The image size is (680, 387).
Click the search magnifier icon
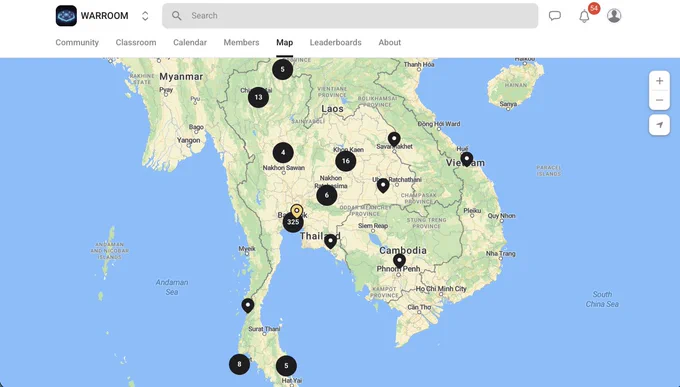tap(176, 16)
